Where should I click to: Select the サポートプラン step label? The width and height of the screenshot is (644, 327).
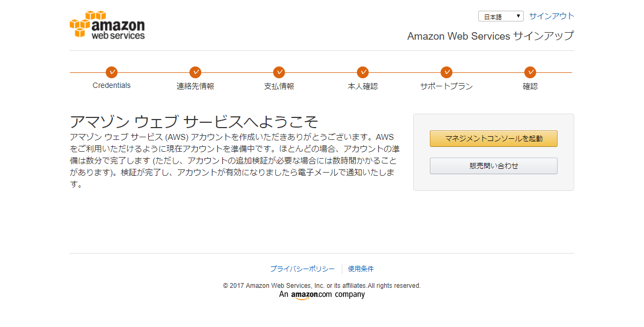click(447, 86)
